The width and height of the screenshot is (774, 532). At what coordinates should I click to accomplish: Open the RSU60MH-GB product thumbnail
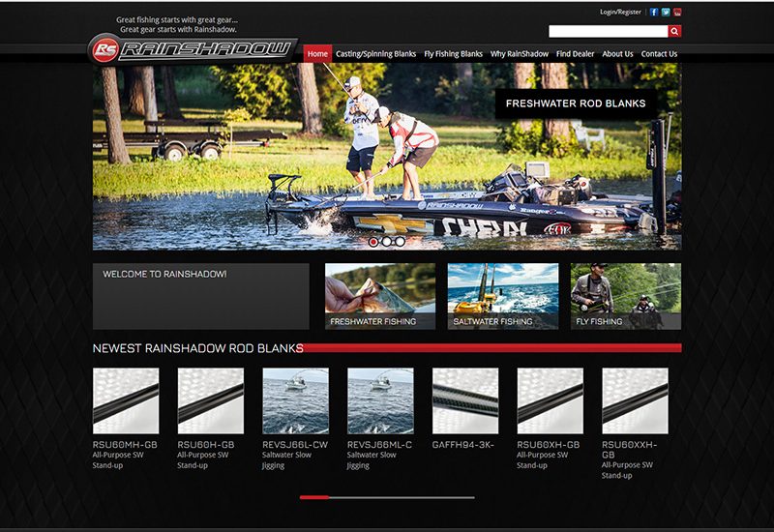[x=126, y=400]
